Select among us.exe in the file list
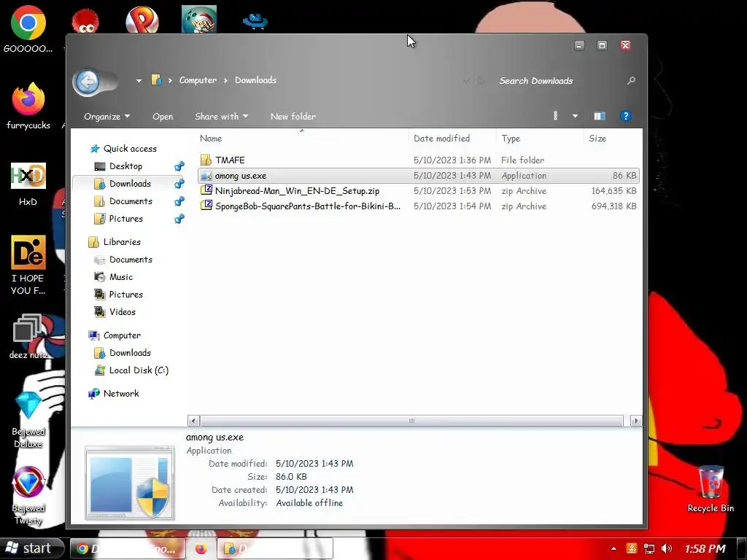The width and height of the screenshot is (747, 560). click(x=418, y=176)
